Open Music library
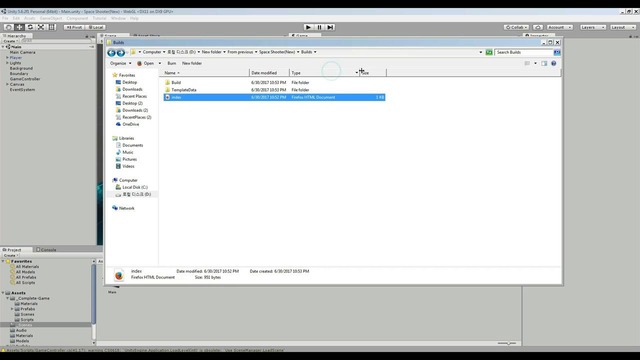This screenshot has height=360, width=640. (x=128, y=152)
